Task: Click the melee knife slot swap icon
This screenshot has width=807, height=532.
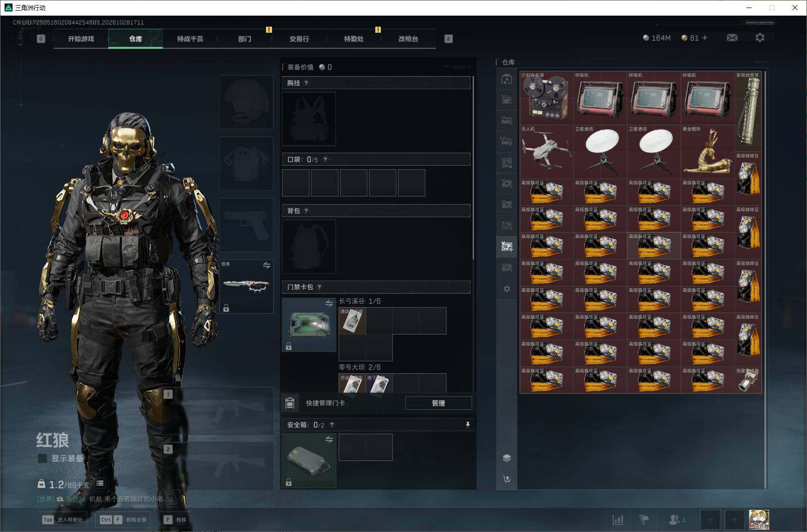Action: coord(266,265)
